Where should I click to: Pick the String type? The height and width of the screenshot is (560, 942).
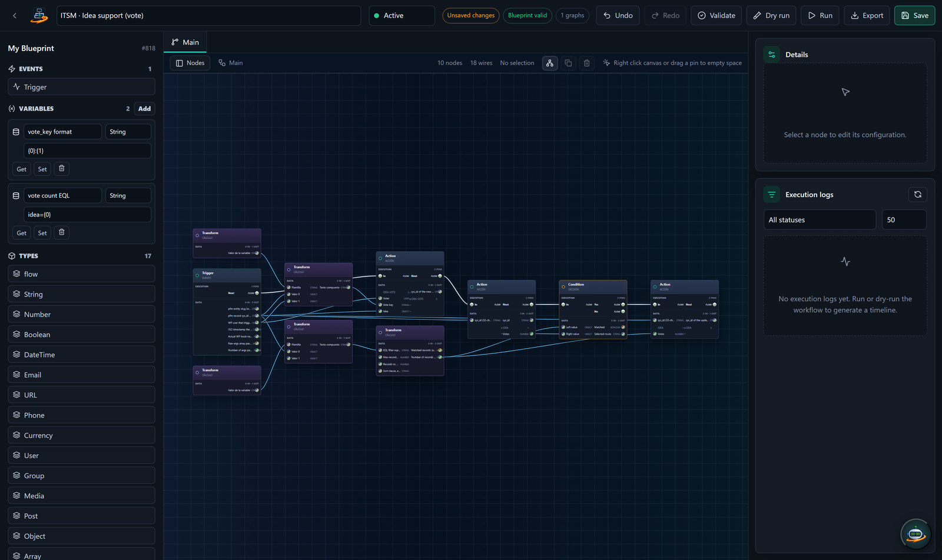(81, 294)
